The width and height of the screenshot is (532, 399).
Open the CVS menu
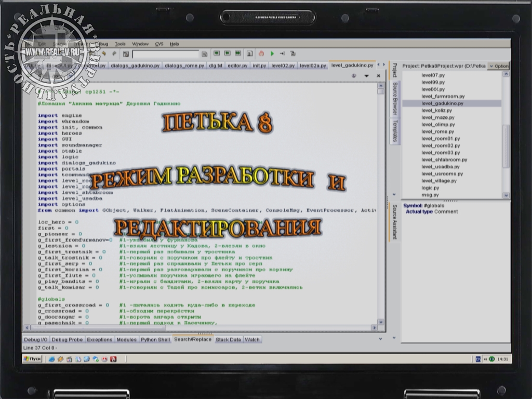(159, 44)
